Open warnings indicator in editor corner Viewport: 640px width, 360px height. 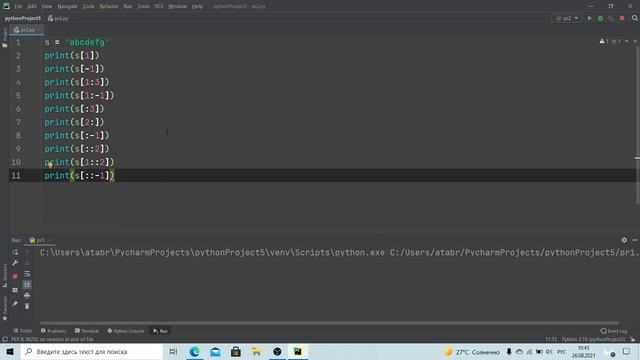pos(604,41)
